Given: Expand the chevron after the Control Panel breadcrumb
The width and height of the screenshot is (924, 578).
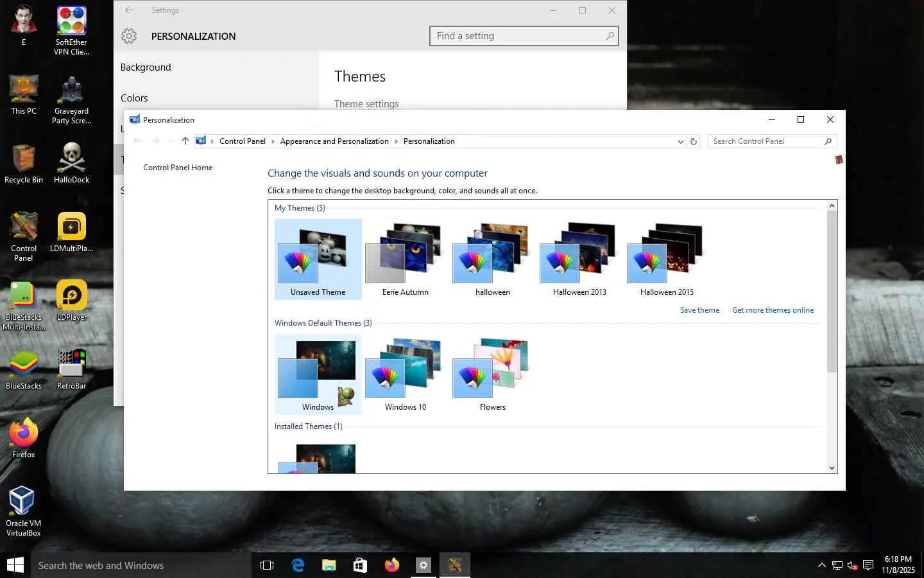Looking at the screenshot, I should (273, 141).
